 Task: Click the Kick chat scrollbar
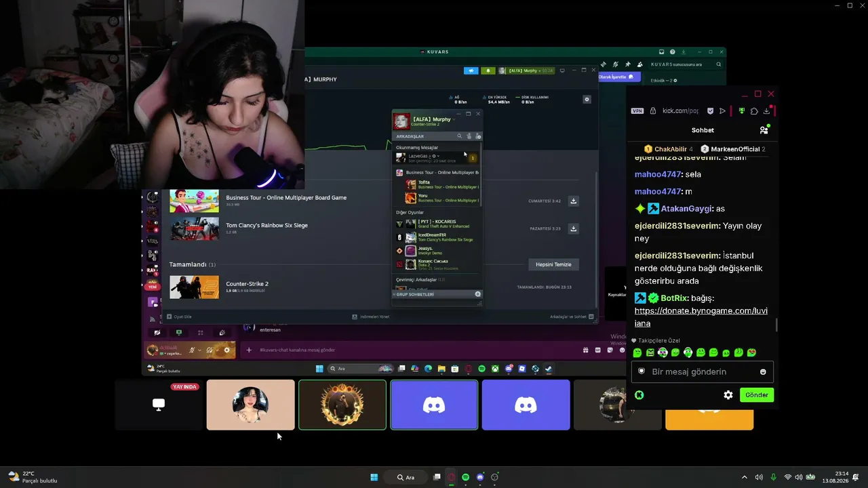(x=776, y=325)
